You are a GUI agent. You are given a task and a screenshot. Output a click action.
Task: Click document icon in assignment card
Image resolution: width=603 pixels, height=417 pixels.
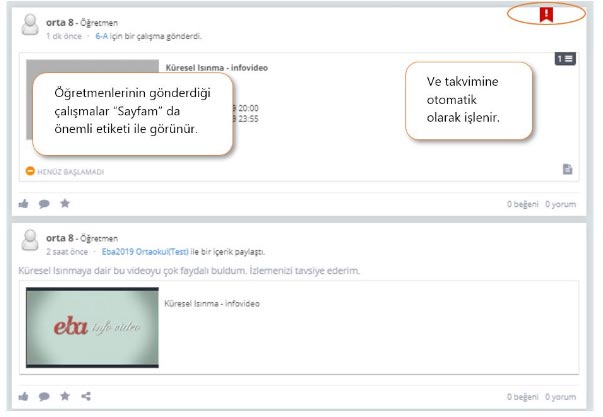tap(567, 169)
